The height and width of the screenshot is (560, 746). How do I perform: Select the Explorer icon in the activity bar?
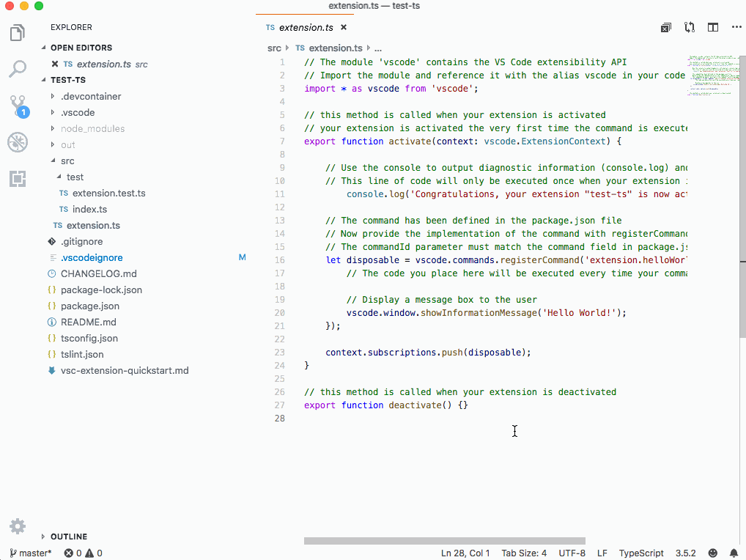click(x=17, y=33)
